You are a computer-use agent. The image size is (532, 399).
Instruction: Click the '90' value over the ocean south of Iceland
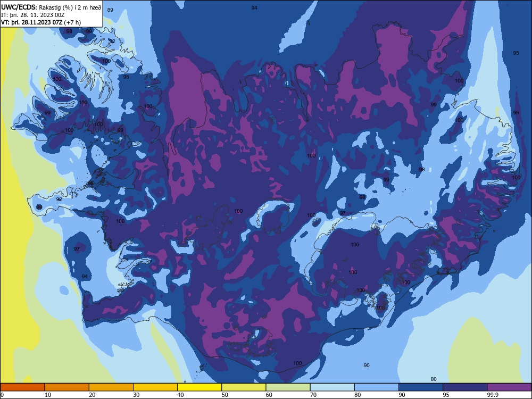pyautogui.click(x=367, y=365)
